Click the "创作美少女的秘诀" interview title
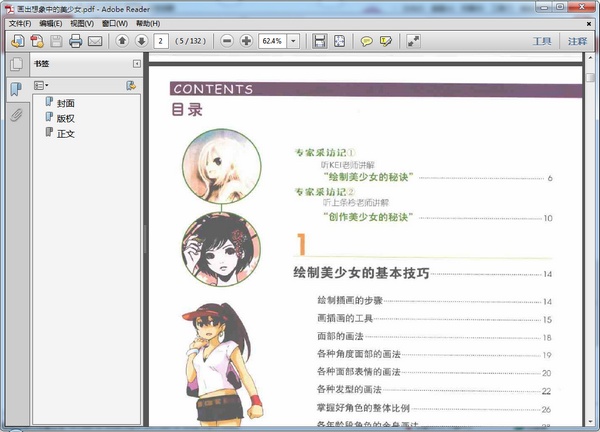 coord(368,217)
